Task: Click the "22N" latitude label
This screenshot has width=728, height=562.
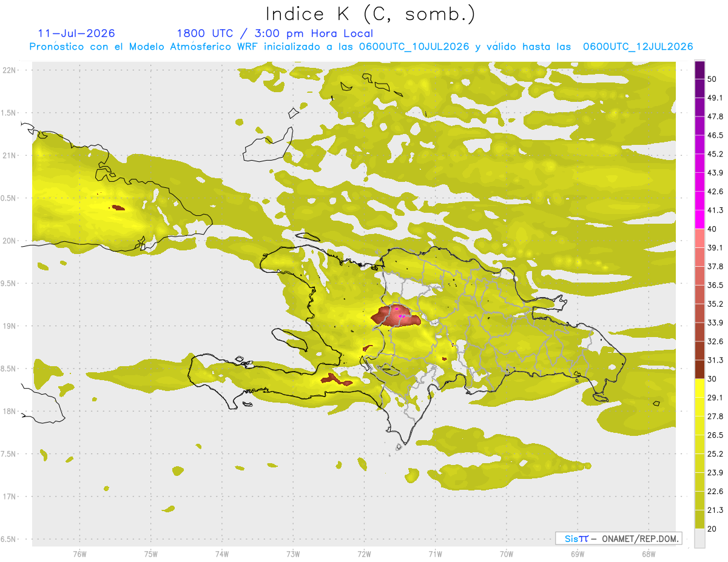Action: [10, 70]
